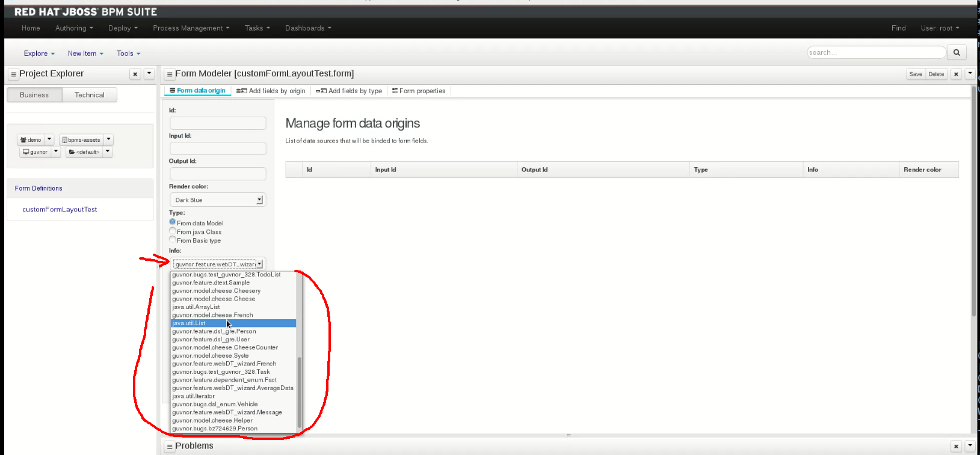Open the Deploy menu
Viewport: 980px width, 455px height.
pyautogui.click(x=123, y=28)
